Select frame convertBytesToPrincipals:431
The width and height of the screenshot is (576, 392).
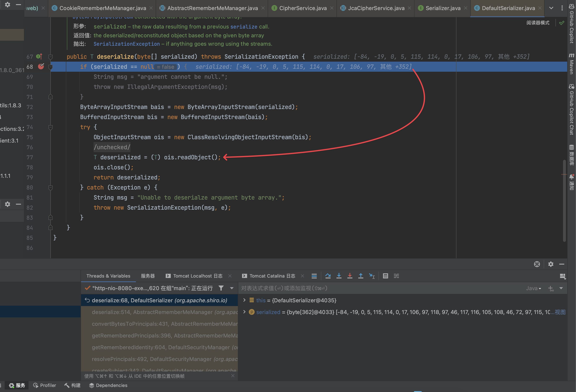pyautogui.click(x=159, y=324)
